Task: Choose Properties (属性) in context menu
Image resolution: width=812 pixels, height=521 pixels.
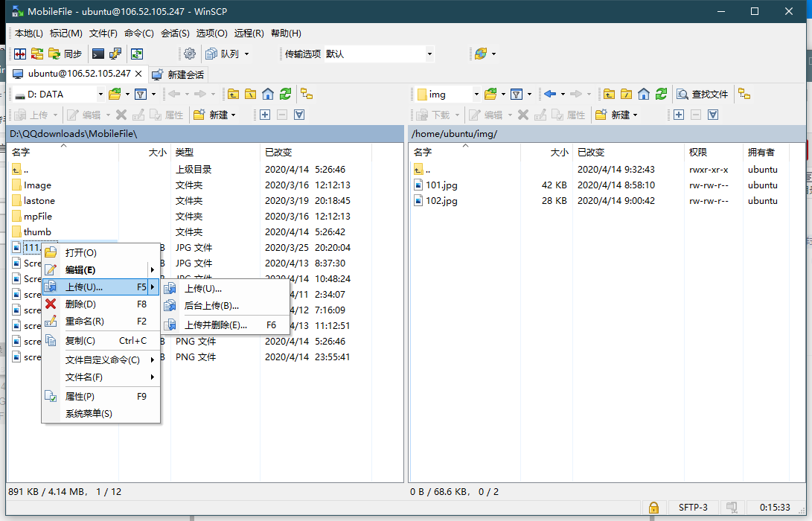Action: pyautogui.click(x=101, y=397)
